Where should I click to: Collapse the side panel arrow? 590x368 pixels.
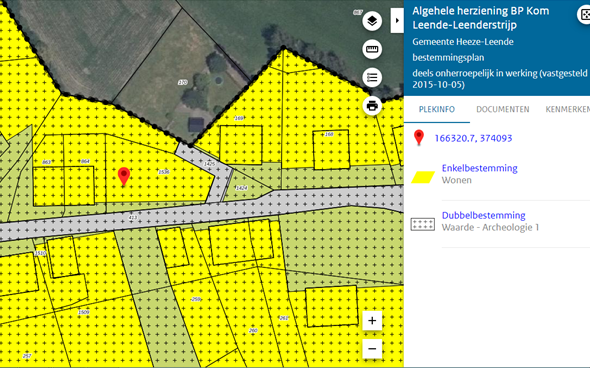coord(397,21)
